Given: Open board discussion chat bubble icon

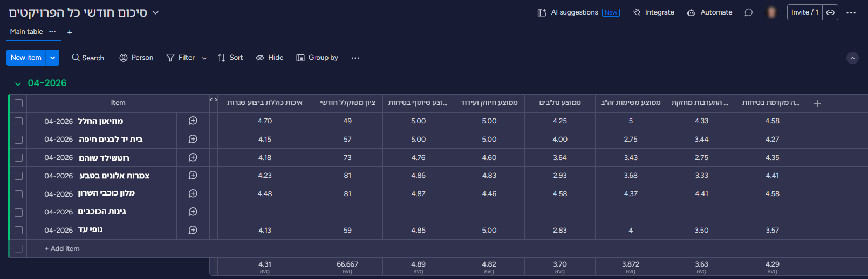Looking at the screenshot, I should pos(749,12).
